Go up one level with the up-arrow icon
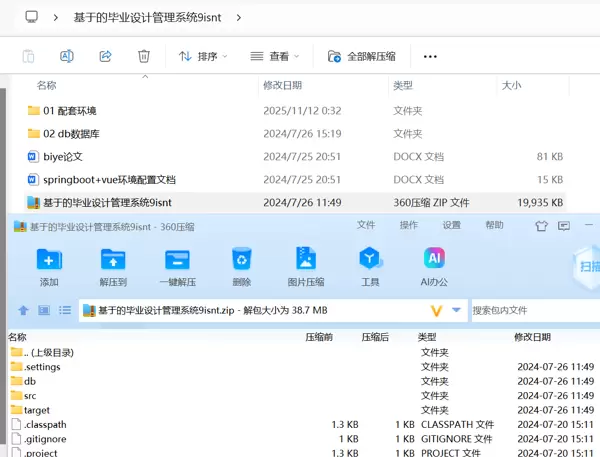Screen dimensions: 600x457 point(23,311)
